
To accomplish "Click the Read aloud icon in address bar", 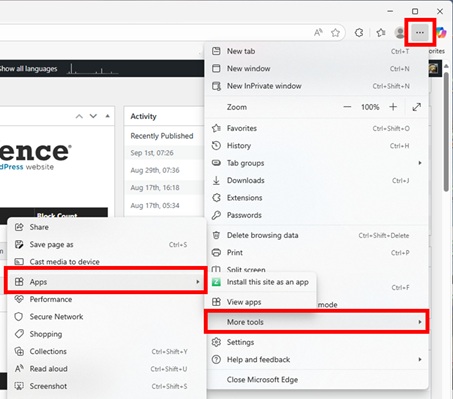I will coord(318,32).
